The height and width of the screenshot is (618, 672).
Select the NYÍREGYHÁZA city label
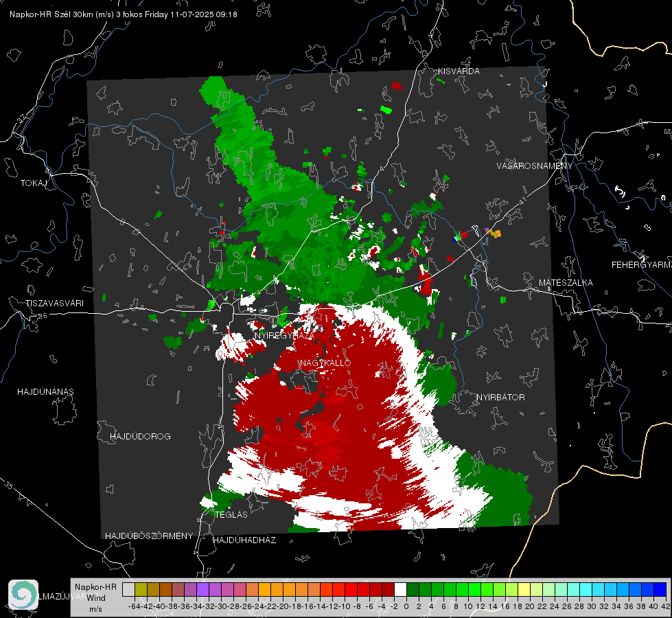point(283,335)
